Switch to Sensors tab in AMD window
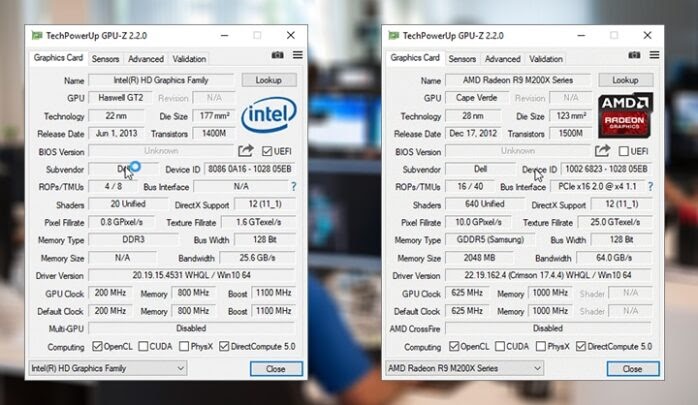This screenshot has width=698, height=405. (462, 59)
